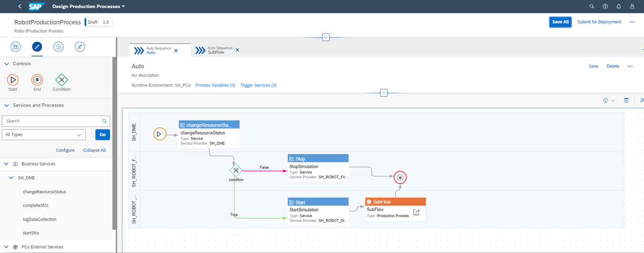Image resolution: width=644 pixels, height=253 pixels.
Task: Open the All Types dropdown
Action: 44,135
